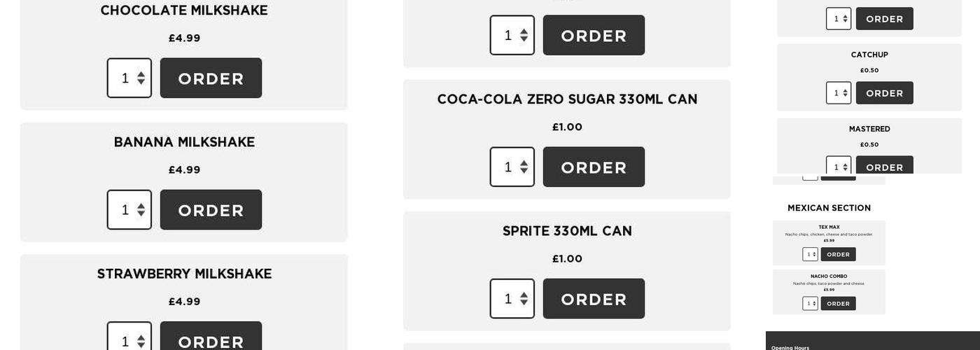Increase Chocolate Milkshake quantity with up arrow
This screenshot has height=350, width=980.
click(x=141, y=74)
